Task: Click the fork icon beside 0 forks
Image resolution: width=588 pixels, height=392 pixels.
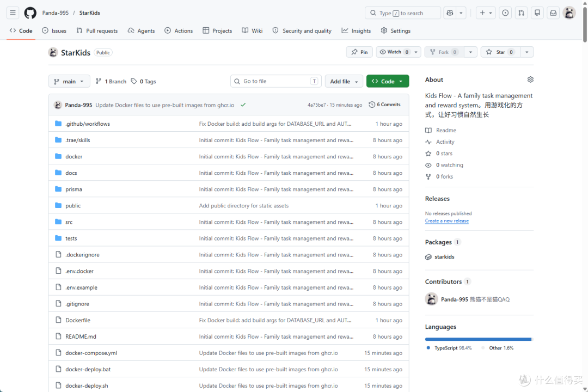Action: [428, 177]
